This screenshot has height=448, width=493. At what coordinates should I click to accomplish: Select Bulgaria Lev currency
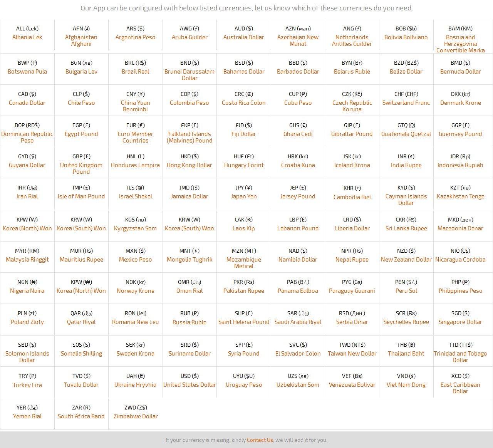pos(81,72)
